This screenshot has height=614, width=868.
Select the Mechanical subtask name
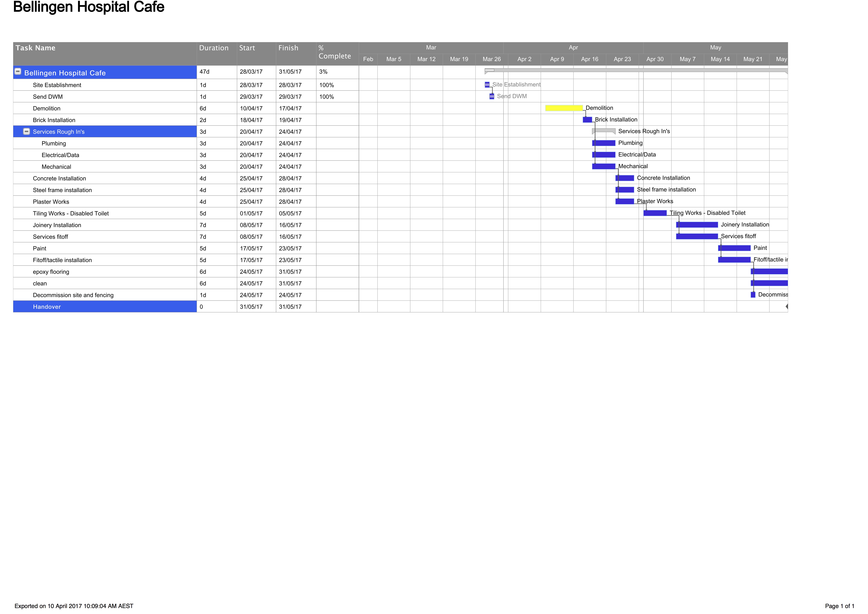[x=56, y=167]
